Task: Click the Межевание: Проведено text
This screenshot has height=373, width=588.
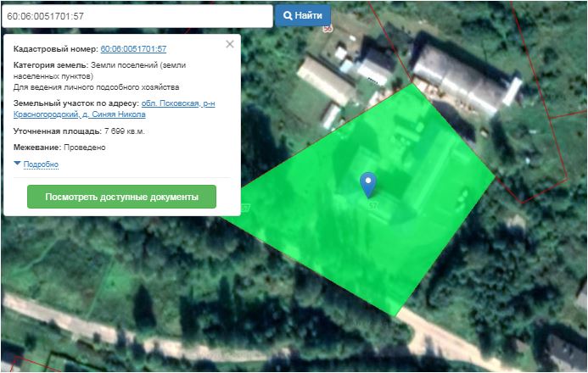Action: pos(59,148)
